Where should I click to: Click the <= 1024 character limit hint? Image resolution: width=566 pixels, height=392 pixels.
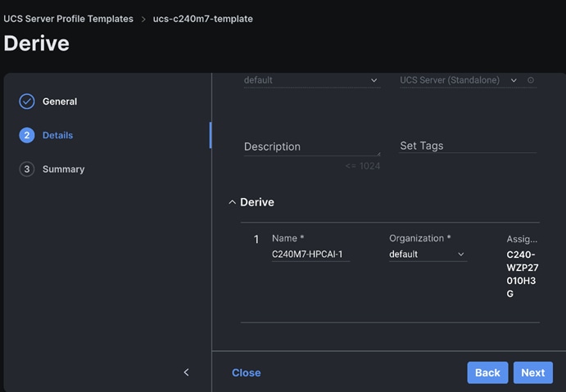click(362, 166)
